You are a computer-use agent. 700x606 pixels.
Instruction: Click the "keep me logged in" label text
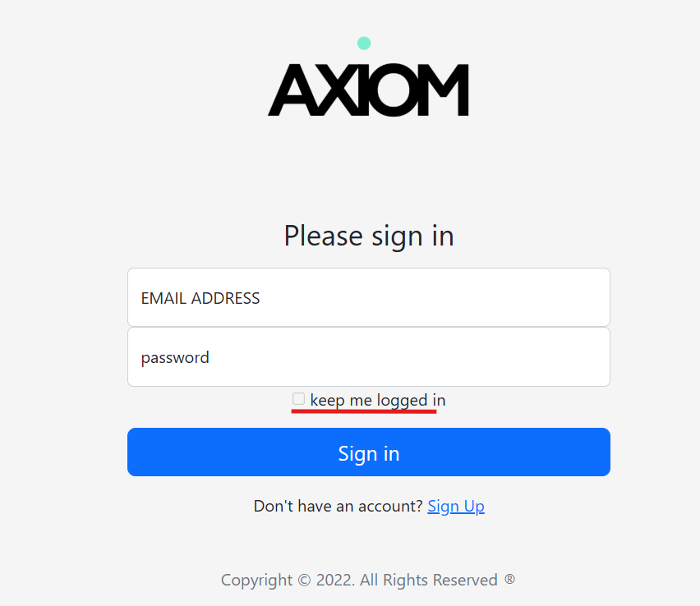[x=378, y=401]
